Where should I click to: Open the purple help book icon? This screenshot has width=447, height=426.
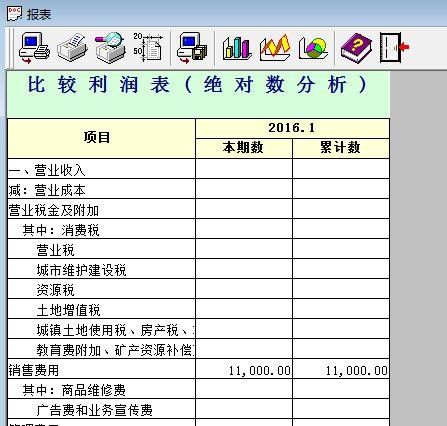click(x=356, y=49)
